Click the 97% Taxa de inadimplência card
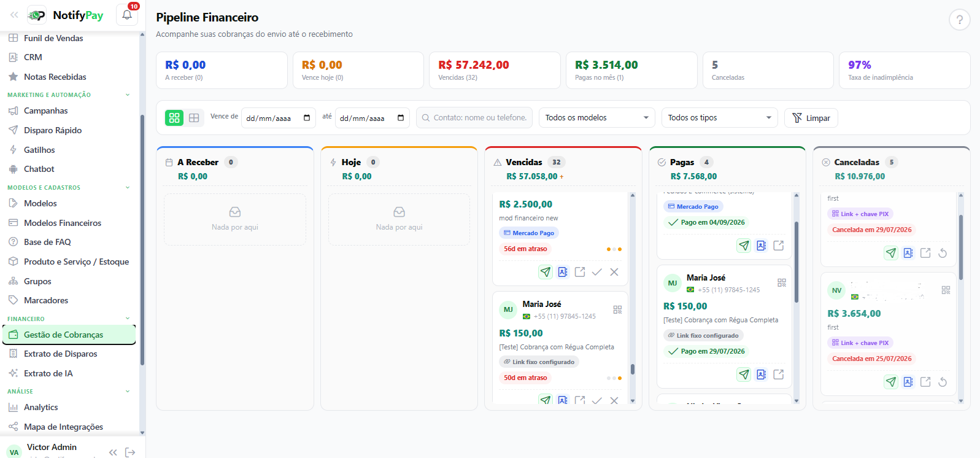Viewport: 980px width, 458px height. click(905, 71)
